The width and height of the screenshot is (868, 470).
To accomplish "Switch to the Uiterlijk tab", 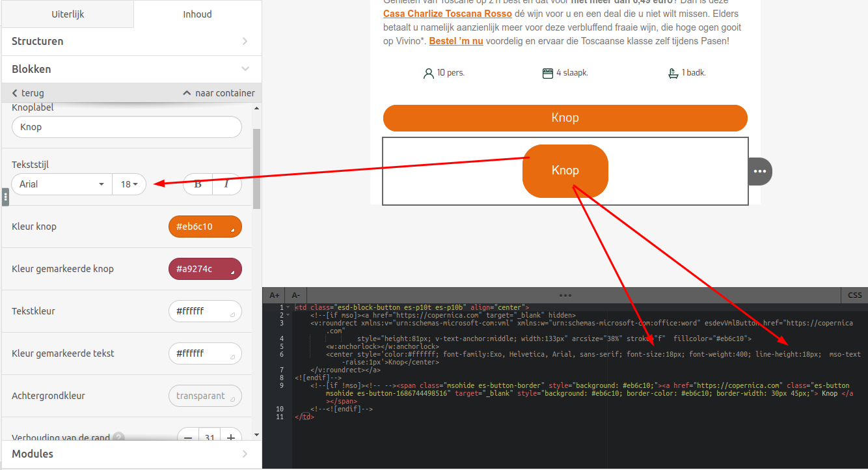I will point(68,14).
